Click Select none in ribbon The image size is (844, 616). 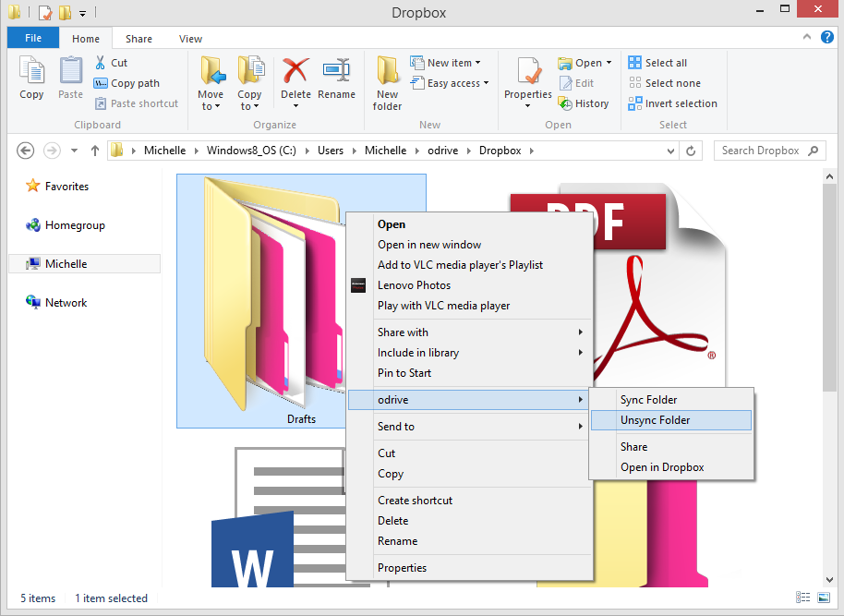(x=664, y=83)
